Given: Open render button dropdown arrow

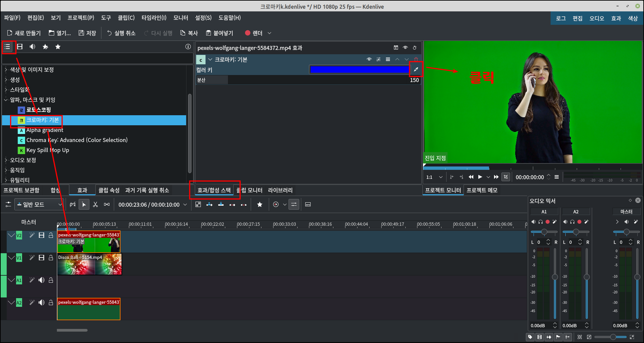Looking at the screenshot, I should (269, 33).
